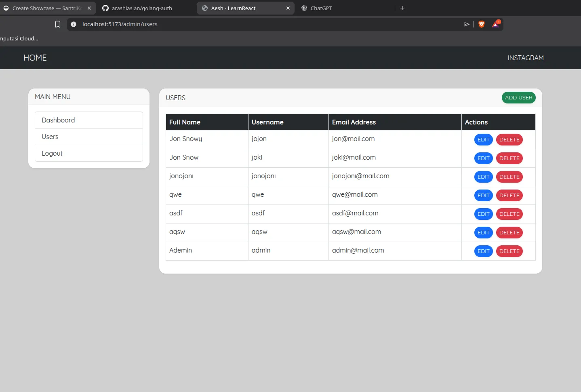The image size is (581, 392).
Task: Edit the Jon Snowy user
Action: 483,139
